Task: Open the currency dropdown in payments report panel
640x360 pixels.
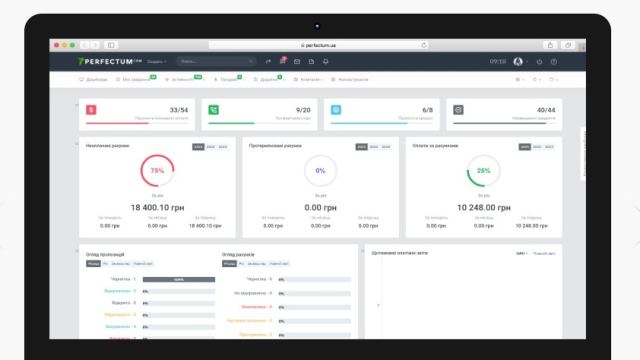Action: (522, 253)
